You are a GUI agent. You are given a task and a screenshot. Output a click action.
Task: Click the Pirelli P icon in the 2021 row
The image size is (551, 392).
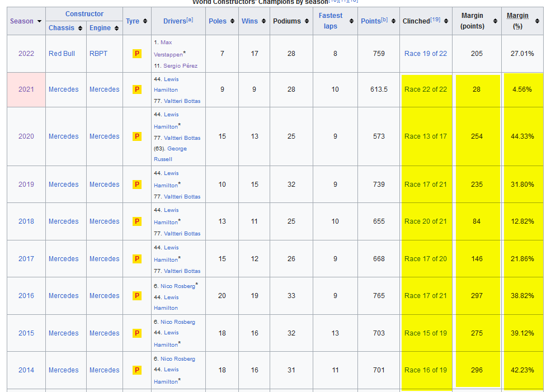137,89
